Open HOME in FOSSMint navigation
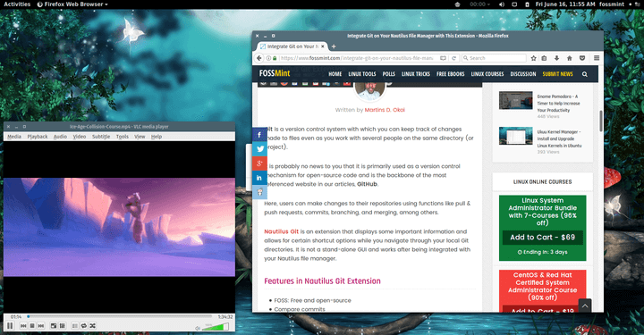 coord(335,74)
